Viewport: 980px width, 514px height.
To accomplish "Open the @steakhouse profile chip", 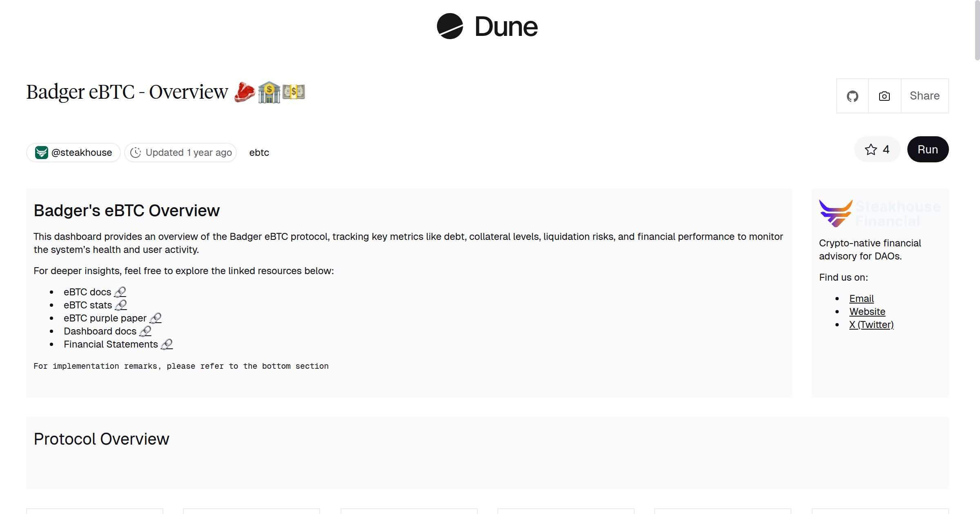I will [73, 153].
